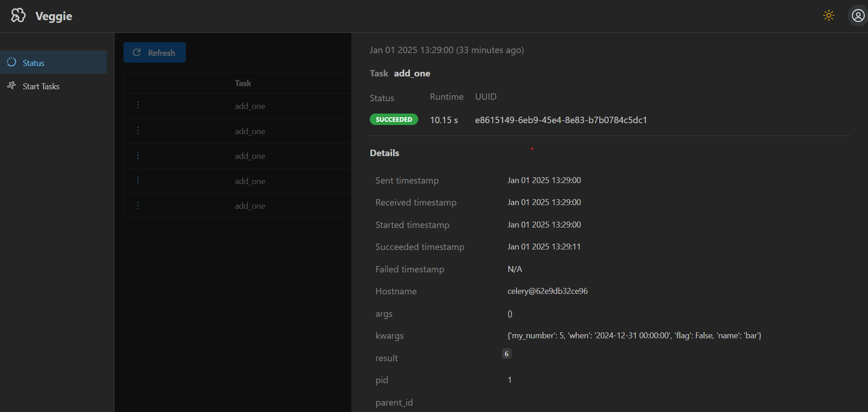This screenshot has width=868, height=412.
Task: Expand the second row's three-dot options menu
Action: (x=138, y=130)
